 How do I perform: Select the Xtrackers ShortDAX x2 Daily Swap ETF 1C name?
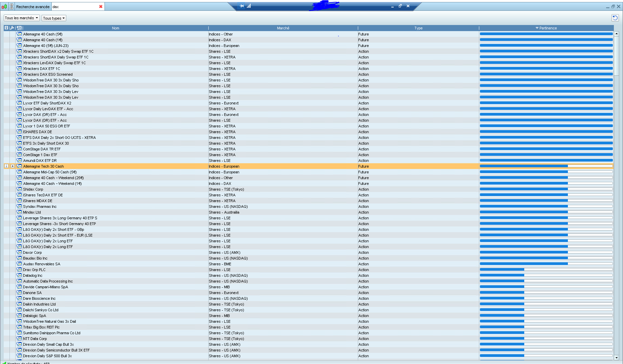point(58,51)
